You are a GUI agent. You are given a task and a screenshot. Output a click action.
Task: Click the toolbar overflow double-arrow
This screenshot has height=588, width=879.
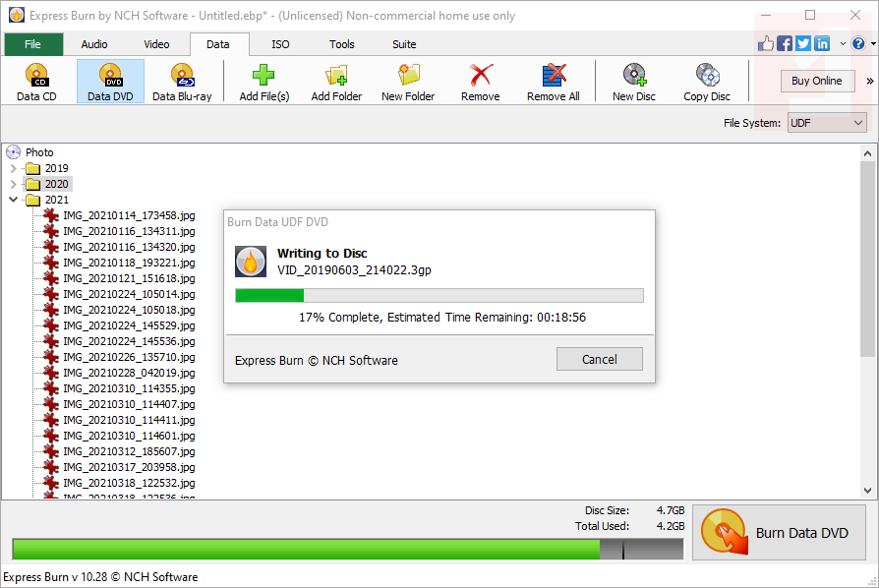[869, 82]
